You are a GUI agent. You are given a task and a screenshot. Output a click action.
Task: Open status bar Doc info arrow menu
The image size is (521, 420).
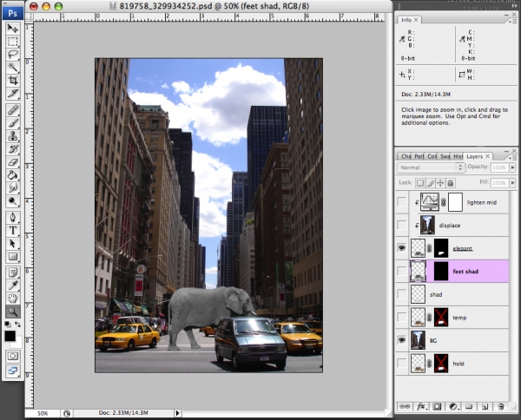[177, 413]
